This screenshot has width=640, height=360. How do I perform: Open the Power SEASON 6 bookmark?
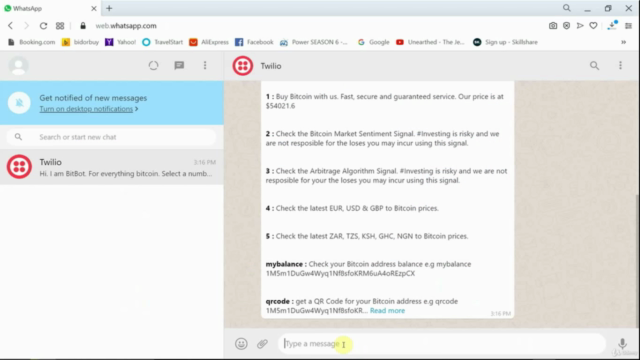tap(314, 42)
